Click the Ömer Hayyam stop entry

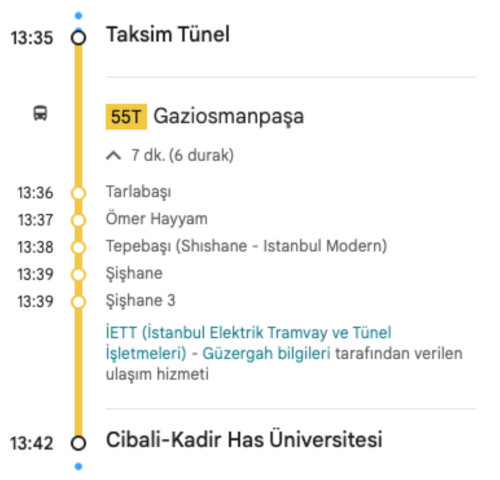(x=156, y=219)
